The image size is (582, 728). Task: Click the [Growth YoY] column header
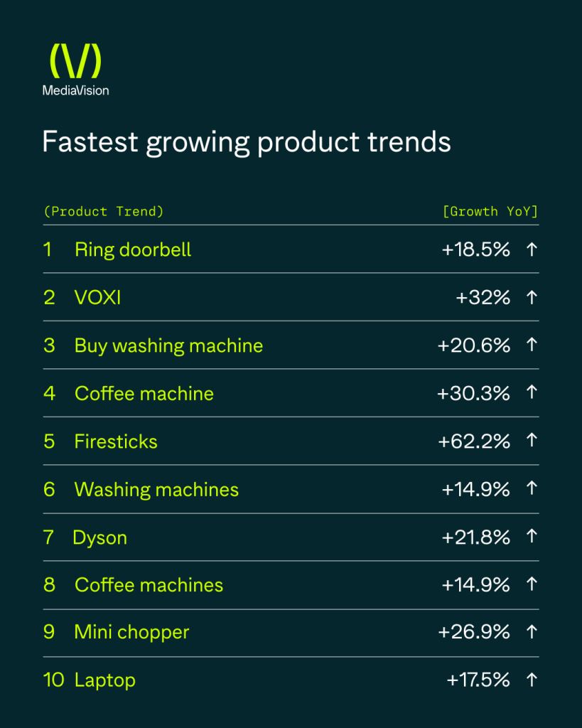tap(490, 211)
